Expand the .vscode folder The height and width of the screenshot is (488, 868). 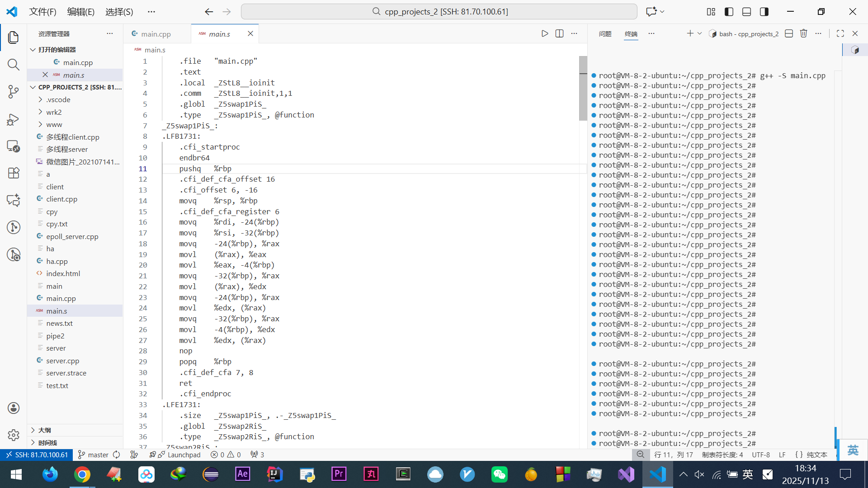[58, 99]
